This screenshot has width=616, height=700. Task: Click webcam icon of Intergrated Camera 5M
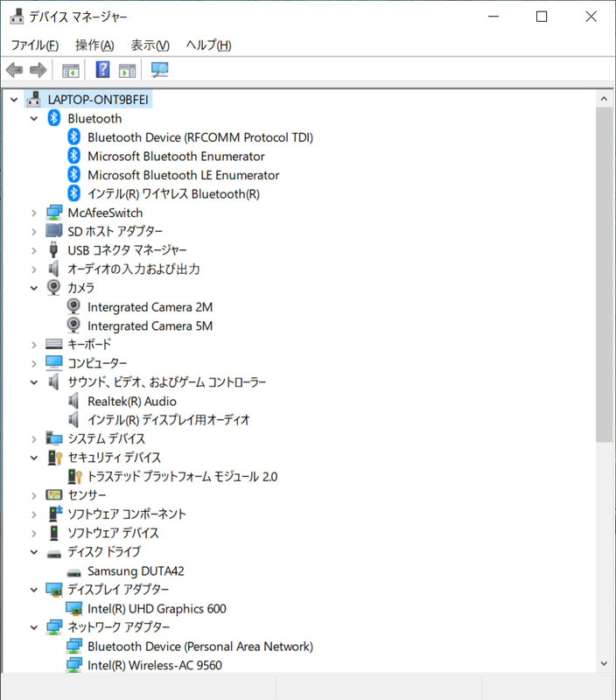point(73,325)
